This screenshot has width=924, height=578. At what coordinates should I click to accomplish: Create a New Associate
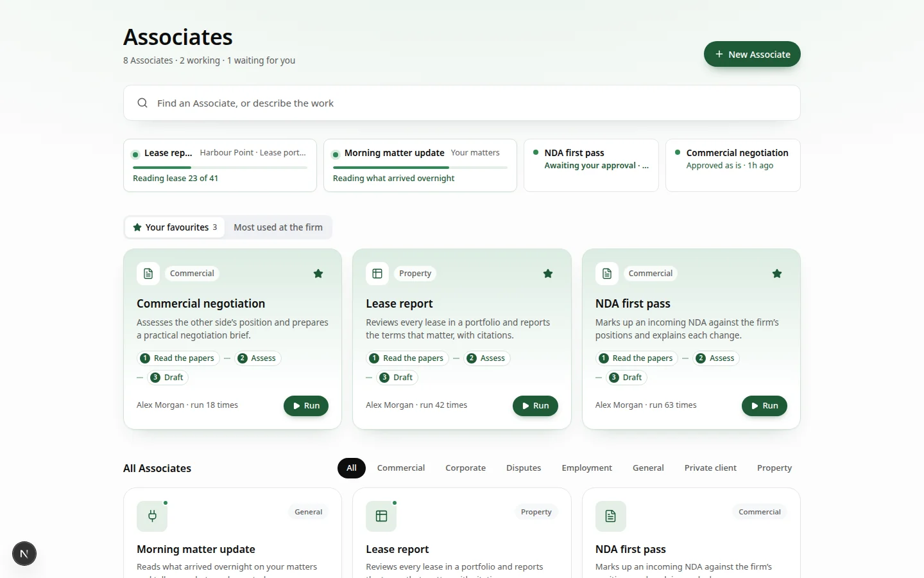click(x=752, y=54)
